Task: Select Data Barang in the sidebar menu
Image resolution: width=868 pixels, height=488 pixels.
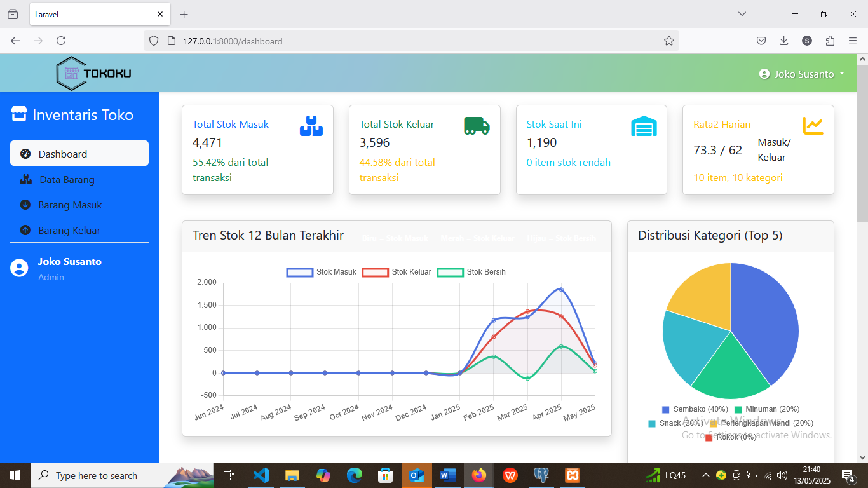Action: [x=67, y=179]
